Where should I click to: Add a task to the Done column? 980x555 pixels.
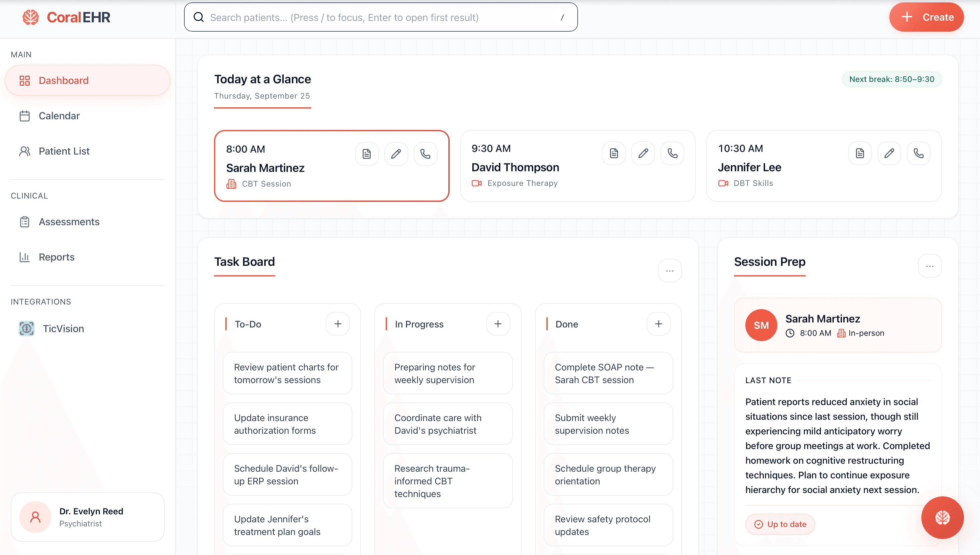(x=658, y=324)
